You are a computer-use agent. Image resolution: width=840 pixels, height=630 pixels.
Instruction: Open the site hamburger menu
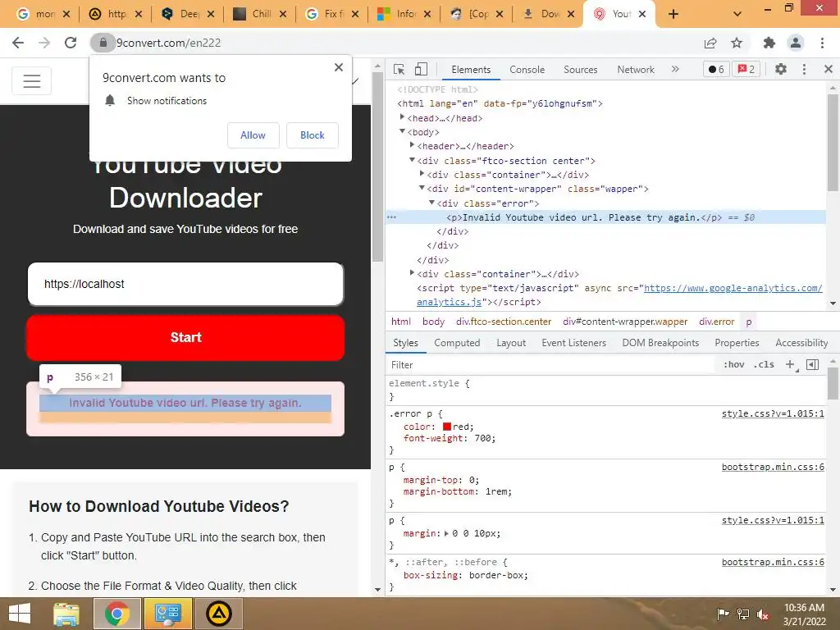click(32, 80)
